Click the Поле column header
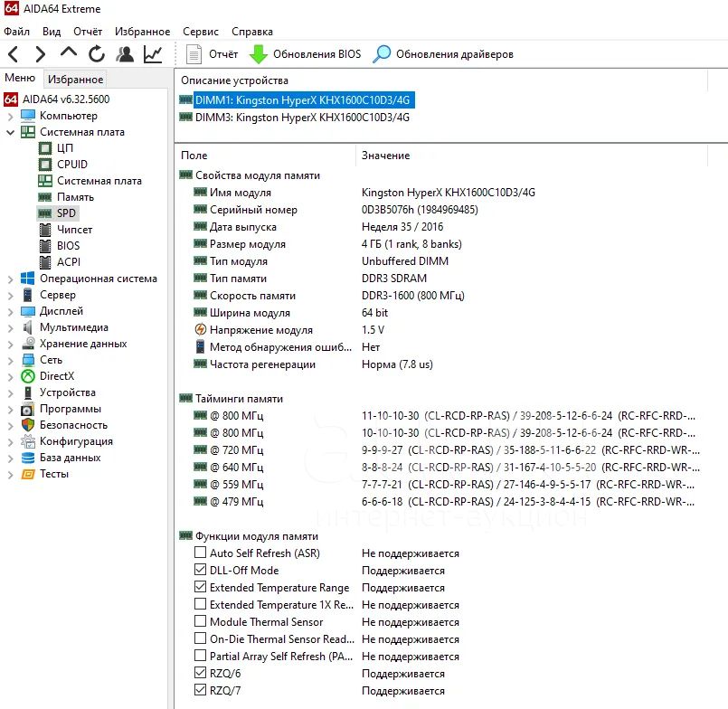This screenshot has width=728, height=709. [x=265, y=156]
